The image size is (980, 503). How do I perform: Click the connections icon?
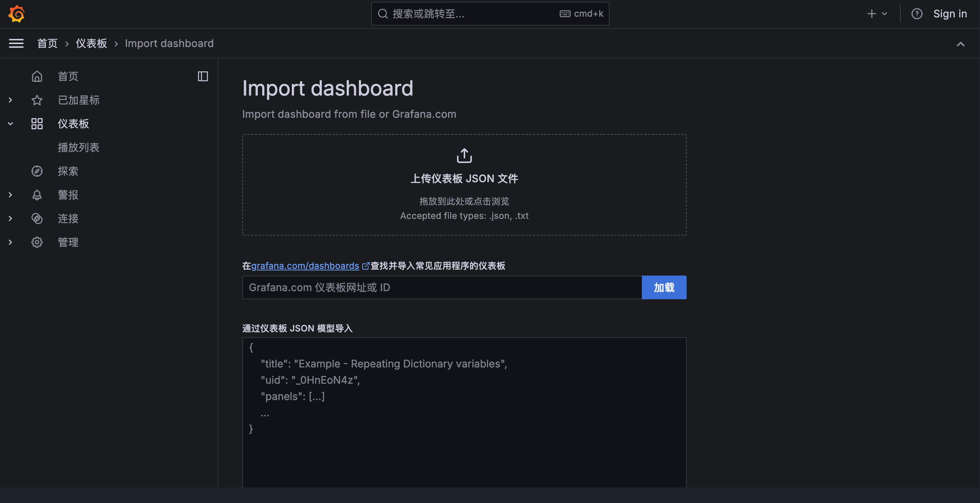37,219
